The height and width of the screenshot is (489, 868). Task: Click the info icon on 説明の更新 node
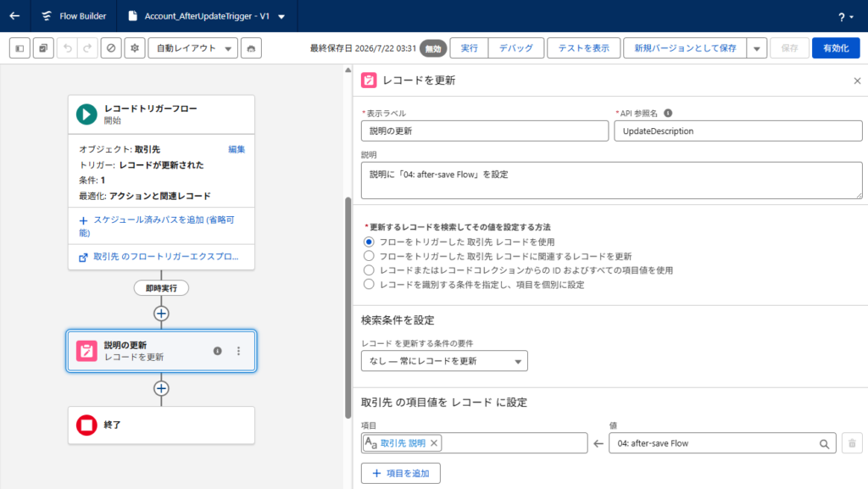(218, 351)
